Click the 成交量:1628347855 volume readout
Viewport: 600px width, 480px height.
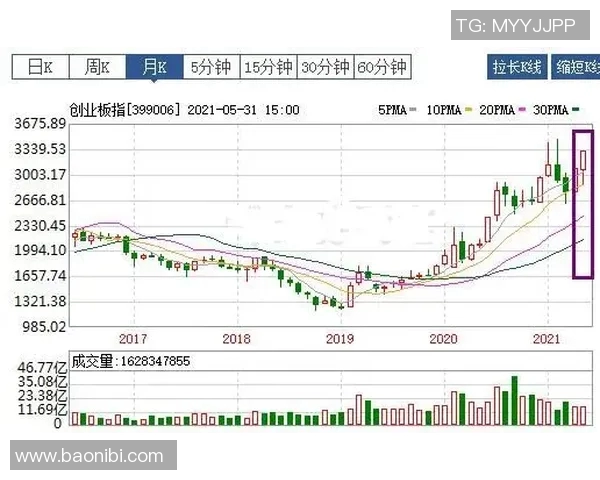131,361
